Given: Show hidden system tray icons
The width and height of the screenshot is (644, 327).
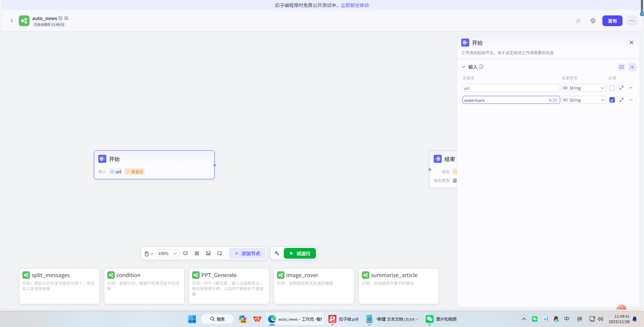Looking at the screenshot, I should click(x=524, y=319).
